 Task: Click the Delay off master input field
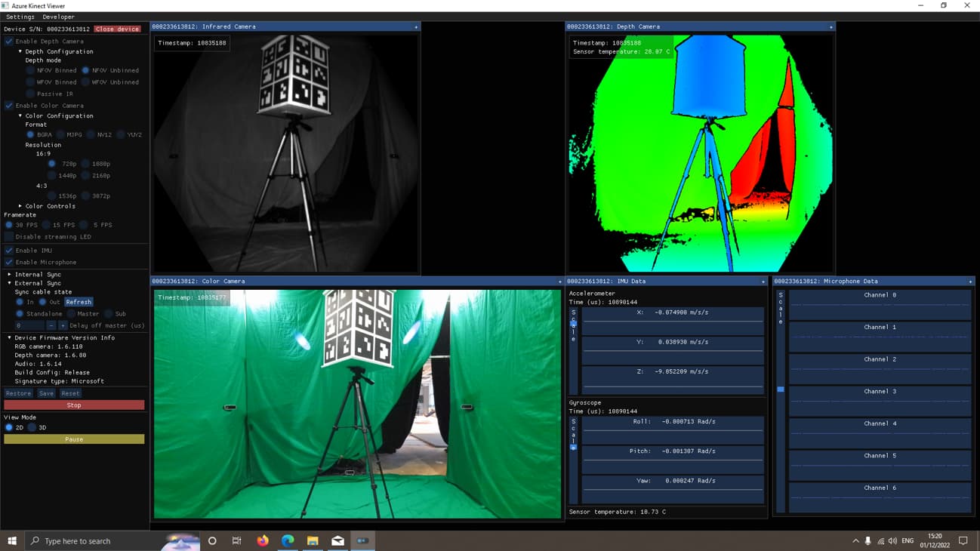click(29, 325)
